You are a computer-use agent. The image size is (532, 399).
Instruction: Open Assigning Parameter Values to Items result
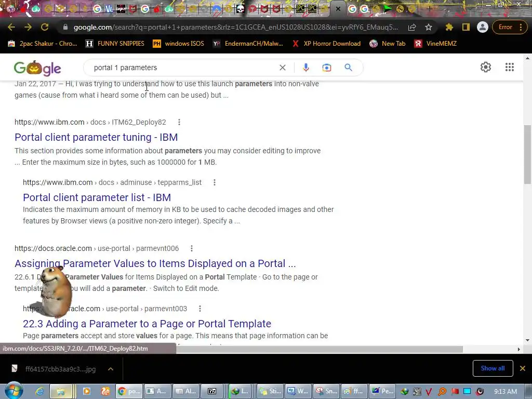pos(155,263)
